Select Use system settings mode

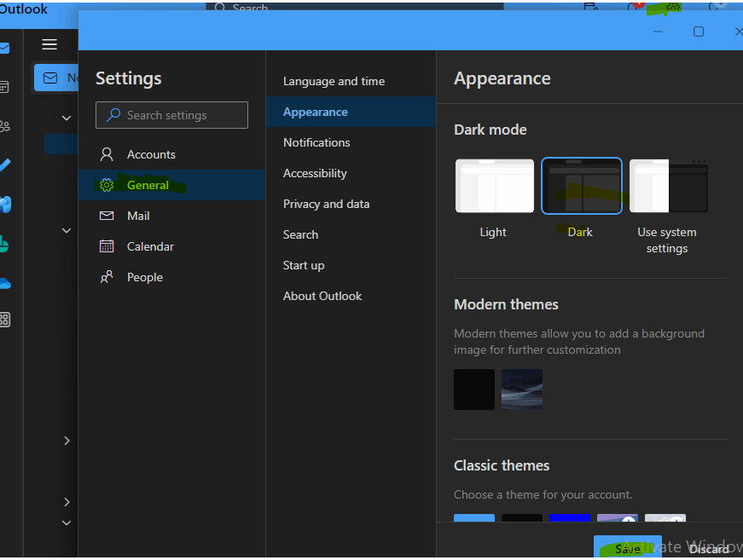click(x=668, y=187)
